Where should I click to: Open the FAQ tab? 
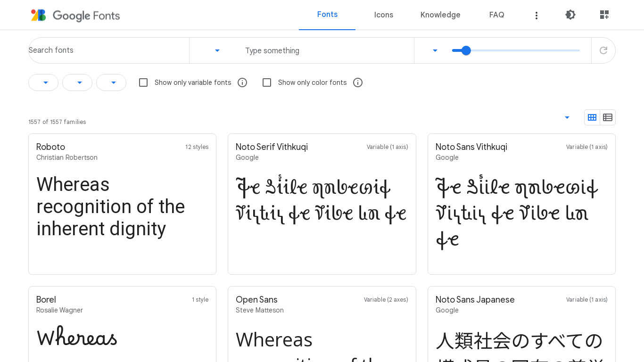[497, 15]
